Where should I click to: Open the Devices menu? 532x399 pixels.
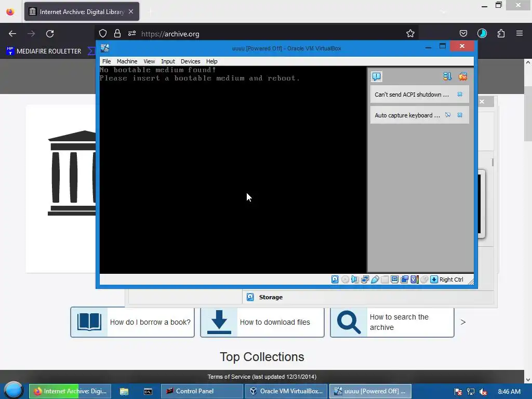[190, 61]
